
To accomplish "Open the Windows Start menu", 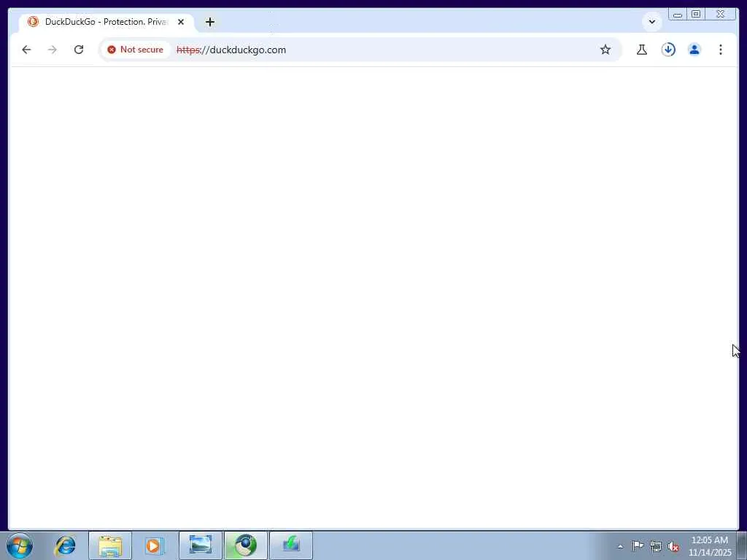I will (x=20, y=545).
